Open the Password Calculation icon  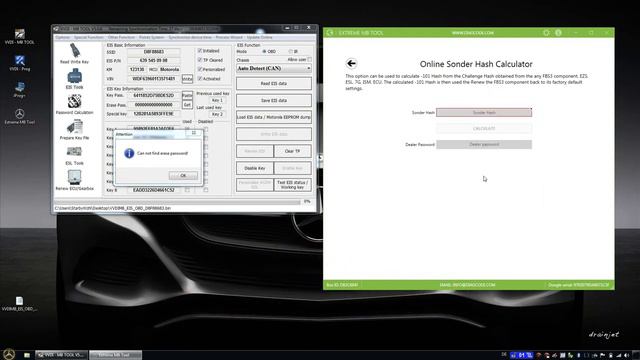coord(74,104)
